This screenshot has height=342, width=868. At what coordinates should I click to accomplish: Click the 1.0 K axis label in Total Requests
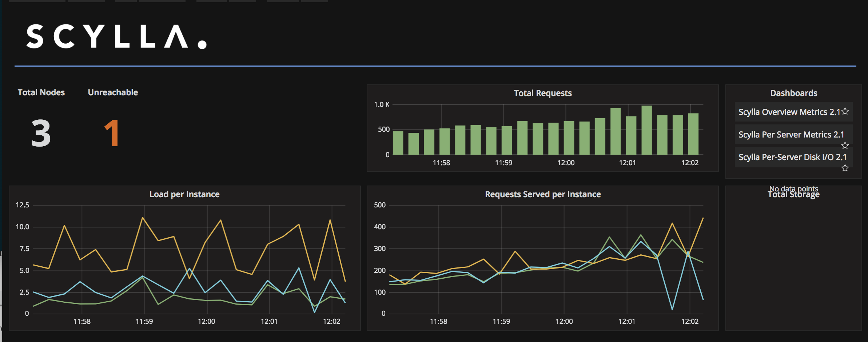coord(382,105)
